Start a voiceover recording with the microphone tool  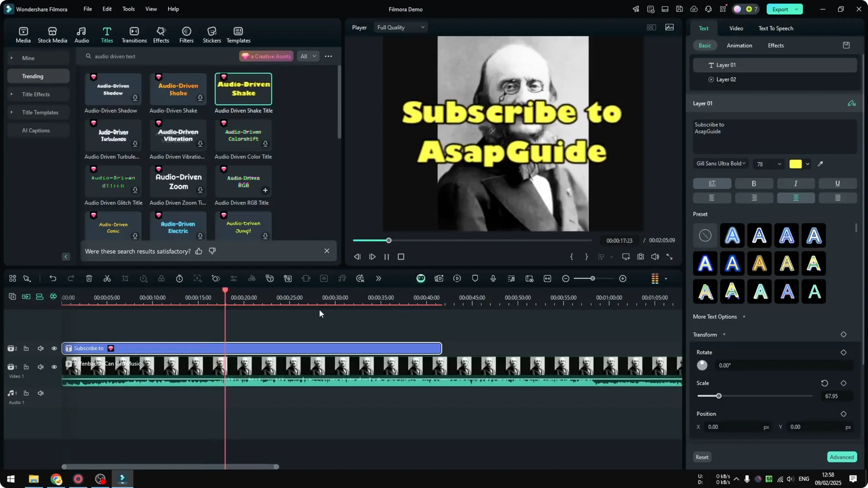click(x=493, y=278)
